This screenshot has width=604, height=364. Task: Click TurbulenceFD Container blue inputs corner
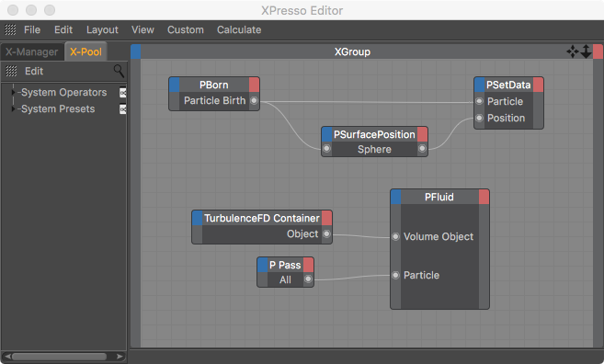pyautogui.click(x=198, y=218)
